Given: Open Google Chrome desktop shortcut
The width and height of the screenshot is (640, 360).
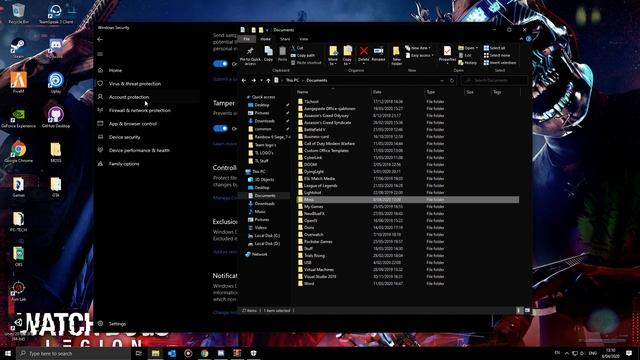Looking at the screenshot, I should (x=18, y=152).
